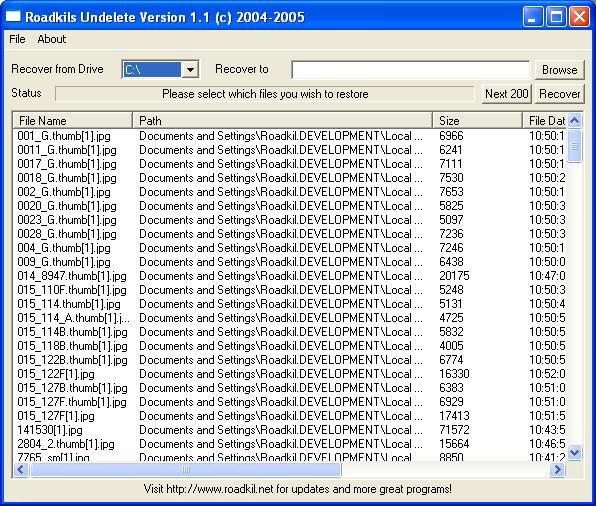Click the vertical scrollbar down arrow
The image size is (596, 506).
point(574,453)
